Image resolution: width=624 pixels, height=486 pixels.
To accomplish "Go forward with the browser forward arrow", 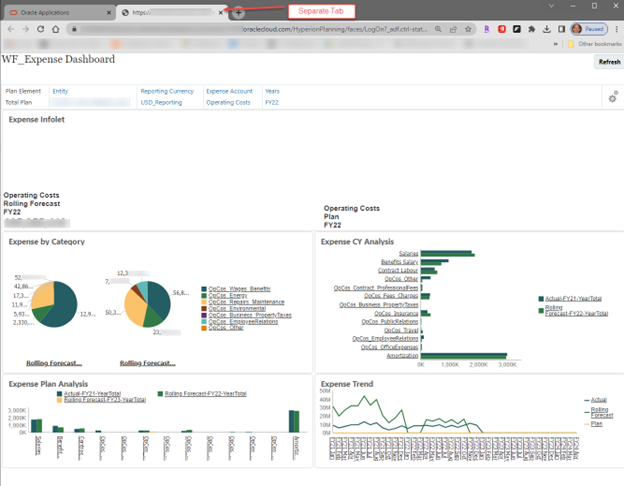I will (25, 29).
